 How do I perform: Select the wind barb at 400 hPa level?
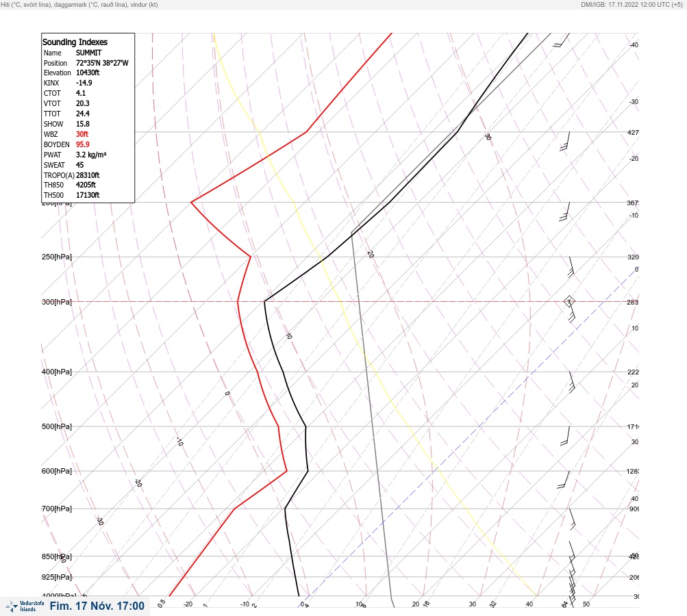[571, 382]
